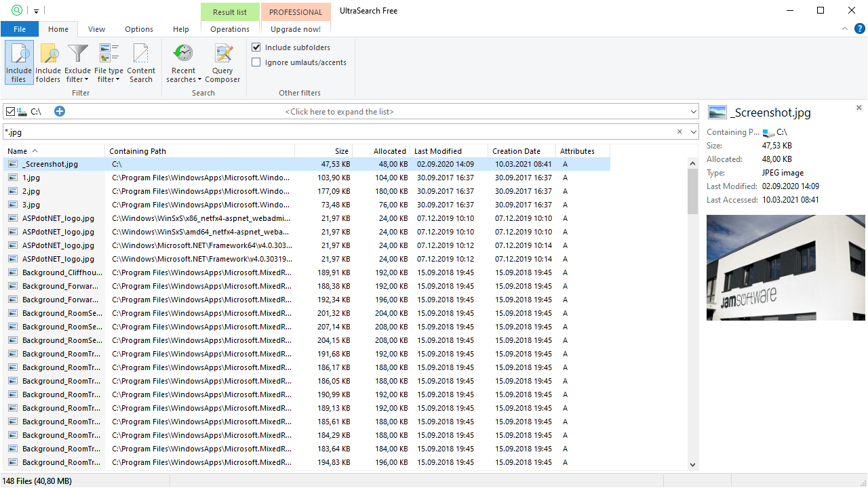Toggle the Include folders filter
Screen dimensions: 868x488
[48, 62]
